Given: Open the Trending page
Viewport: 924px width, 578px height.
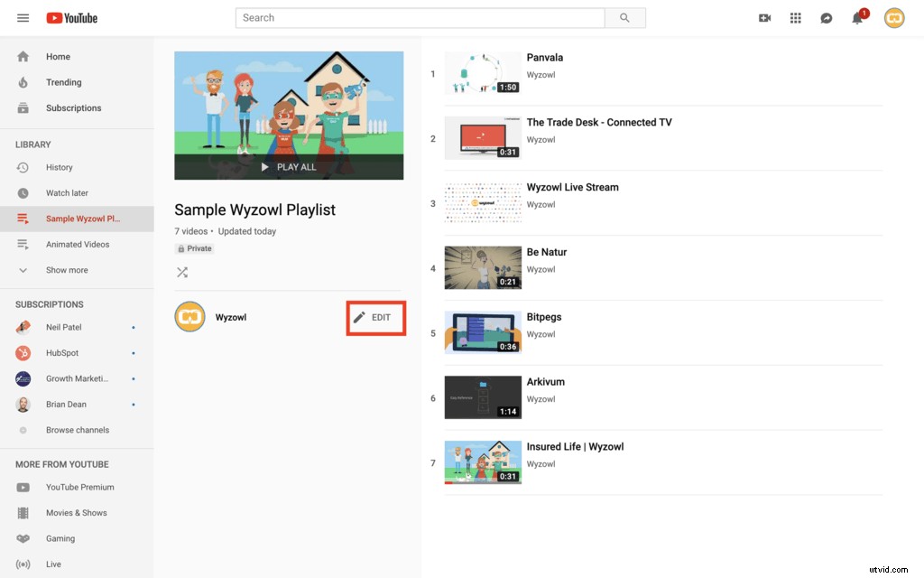Looking at the screenshot, I should point(63,82).
